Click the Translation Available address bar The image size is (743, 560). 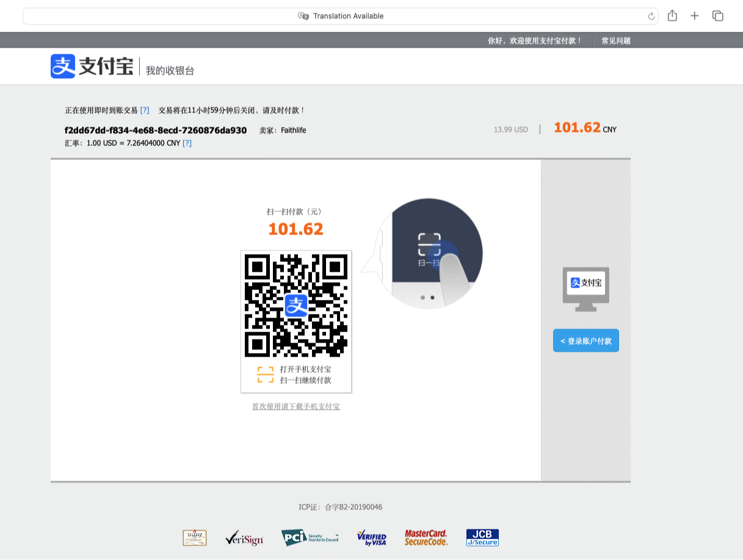(341, 16)
